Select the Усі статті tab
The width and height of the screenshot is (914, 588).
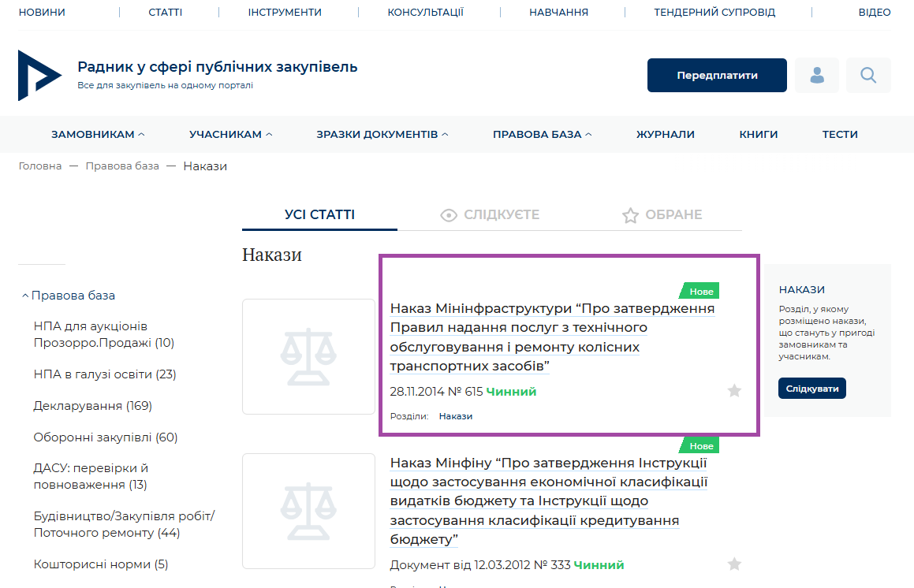[319, 215]
